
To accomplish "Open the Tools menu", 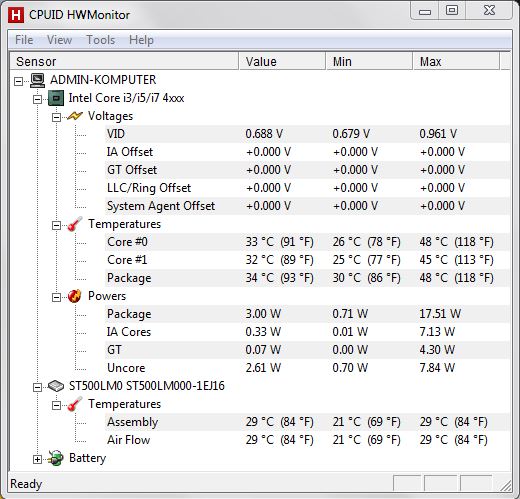I will 101,40.
